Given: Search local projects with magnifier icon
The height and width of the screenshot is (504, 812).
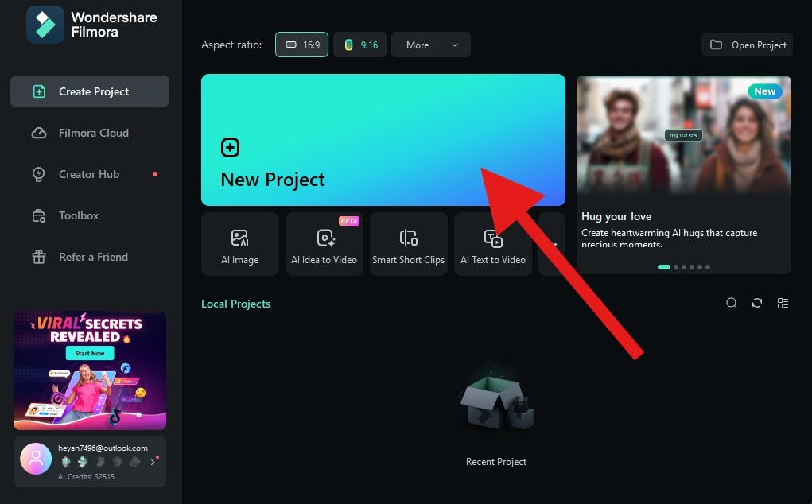Looking at the screenshot, I should (x=732, y=303).
